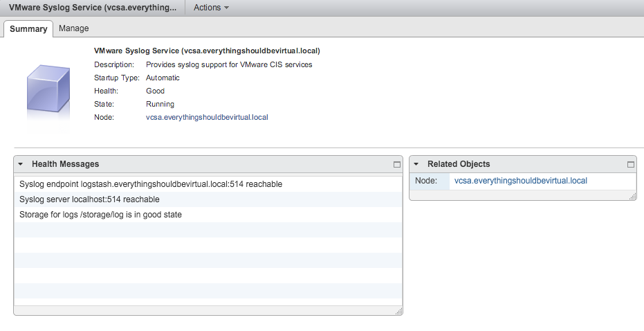644x331 pixels.
Task: Select the logstash syslog endpoint message
Action: (x=151, y=184)
